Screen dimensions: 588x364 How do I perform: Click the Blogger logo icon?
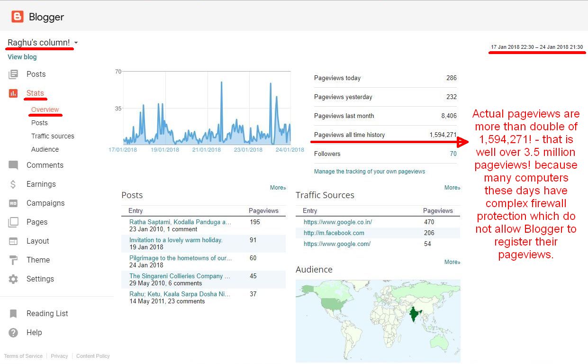(18, 17)
